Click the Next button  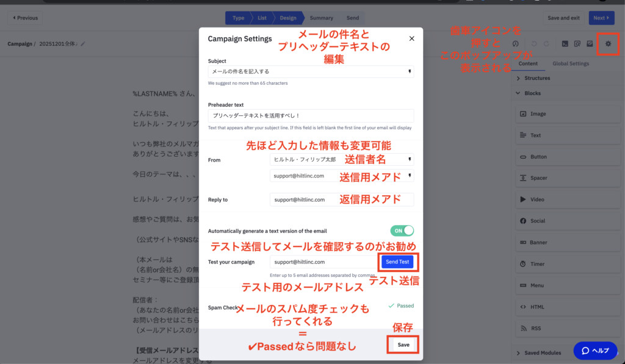601,18
